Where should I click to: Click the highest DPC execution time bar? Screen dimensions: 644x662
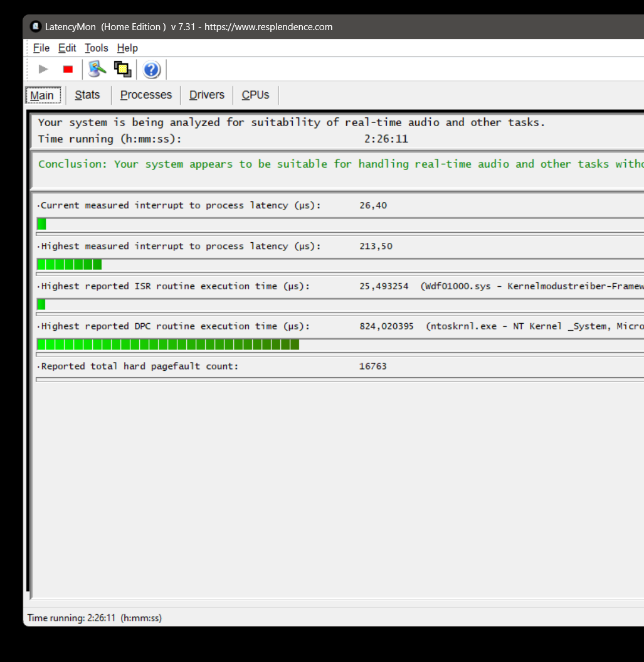[340, 345]
